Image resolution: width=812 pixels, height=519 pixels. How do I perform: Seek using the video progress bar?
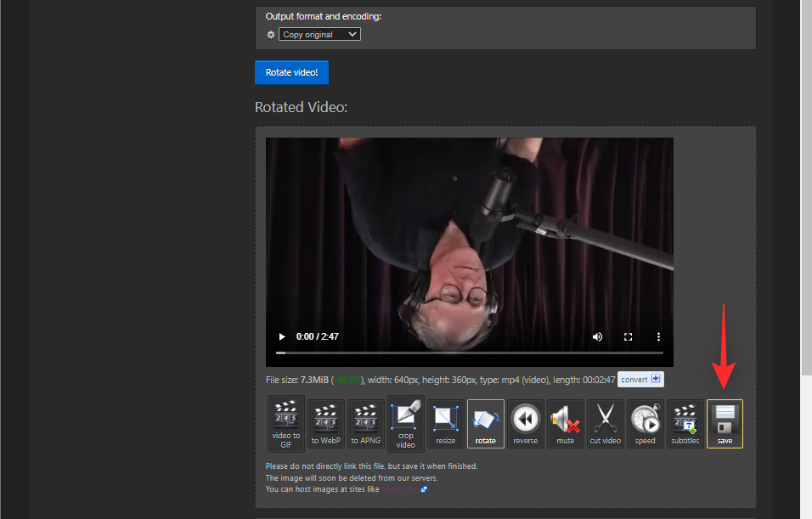click(470, 353)
